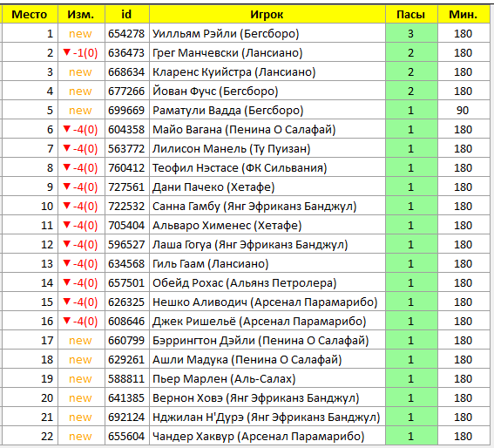Click red down arrow in row 6

66,129
